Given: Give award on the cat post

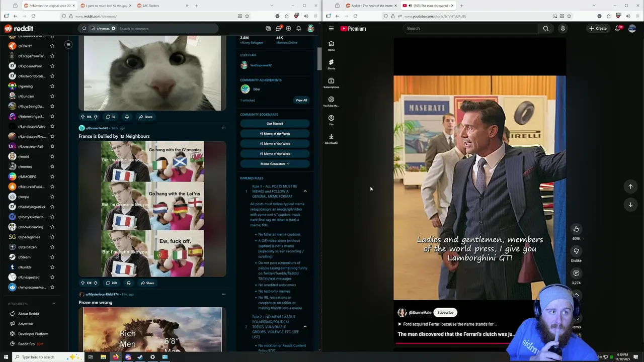Looking at the screenshot, I should (127, 117).
